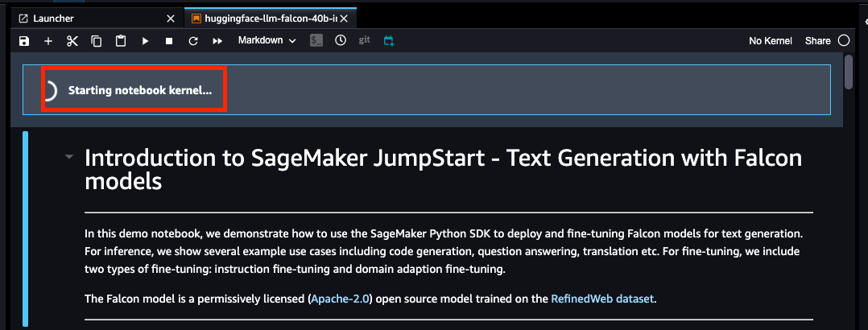Screen dimensions: 868x330
Task: Save the notebook with the disk icon
Action: tap(24, 41)
